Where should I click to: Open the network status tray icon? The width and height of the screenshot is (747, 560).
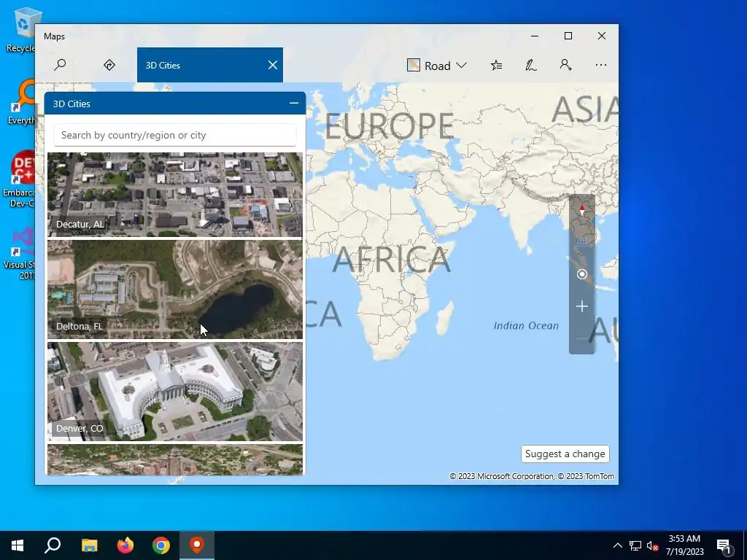coord(635,545)
